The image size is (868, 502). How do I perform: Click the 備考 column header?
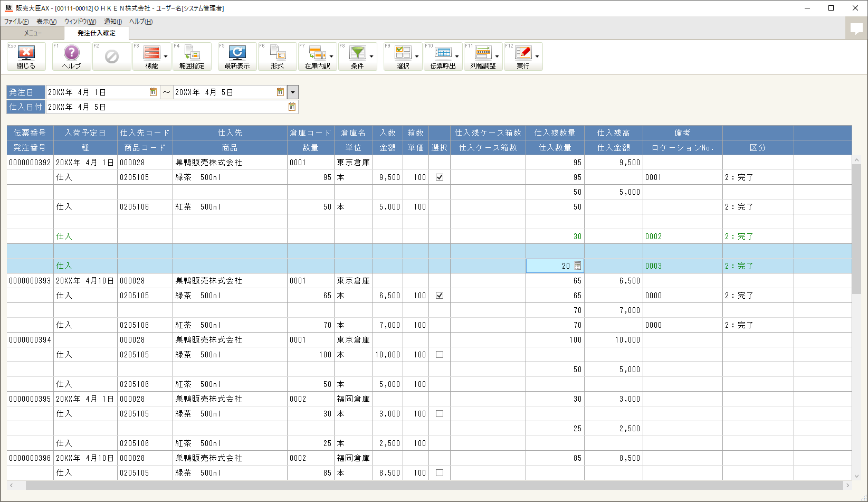[682, 133]
